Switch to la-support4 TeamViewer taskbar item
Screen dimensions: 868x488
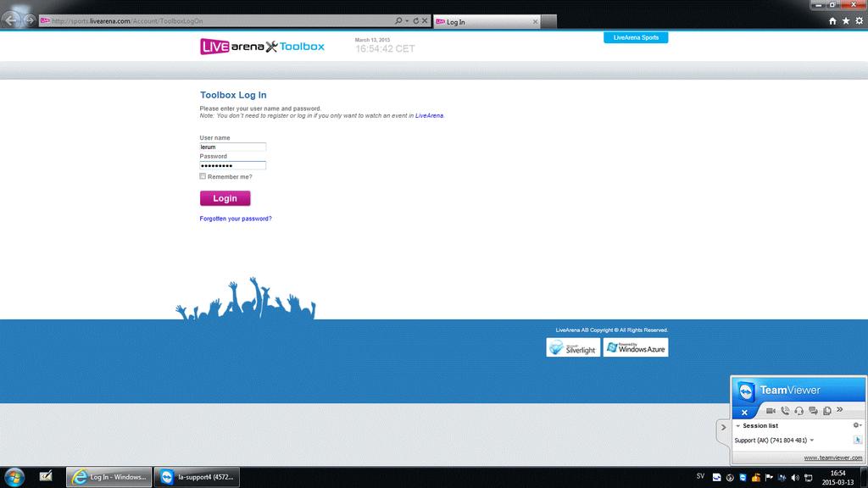tap(197, 477)
